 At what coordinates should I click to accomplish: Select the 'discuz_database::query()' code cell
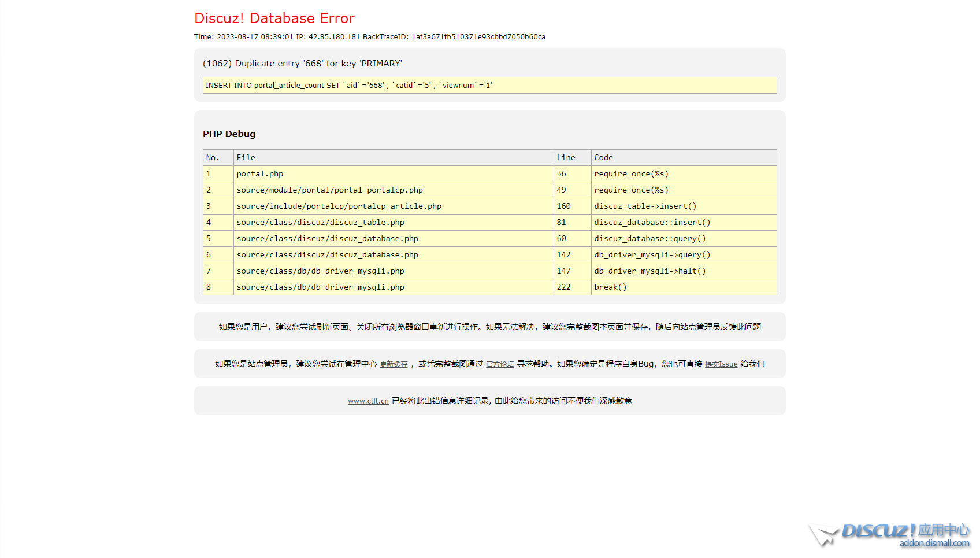pyautogui.click(x=684, y=239)
